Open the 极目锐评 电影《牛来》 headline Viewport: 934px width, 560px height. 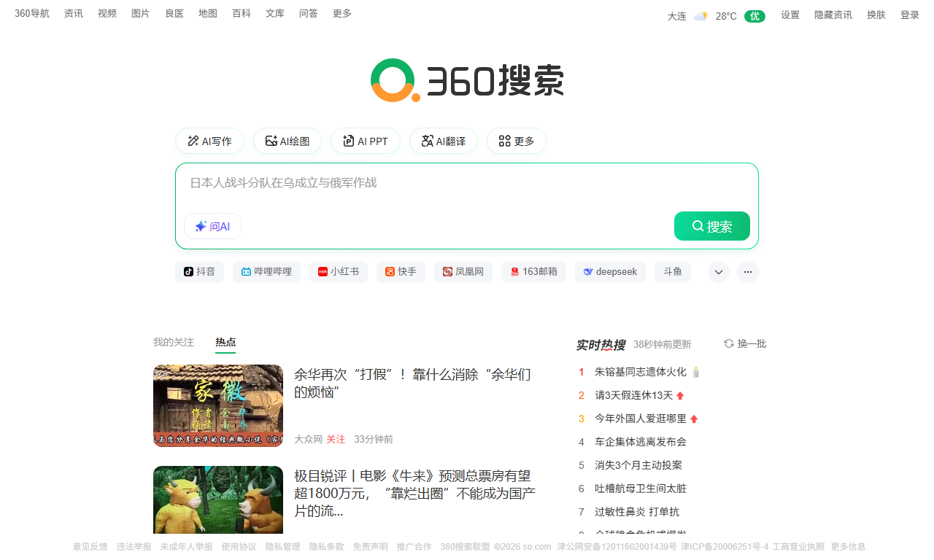point(414,494)
